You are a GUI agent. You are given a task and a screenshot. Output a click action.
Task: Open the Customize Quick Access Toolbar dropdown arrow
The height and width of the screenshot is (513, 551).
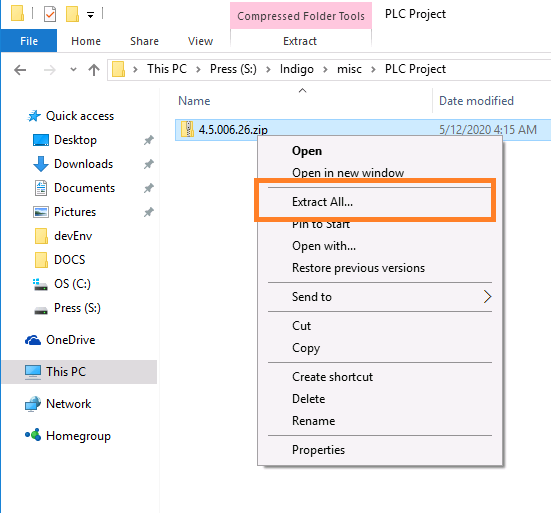click(90, 15)
